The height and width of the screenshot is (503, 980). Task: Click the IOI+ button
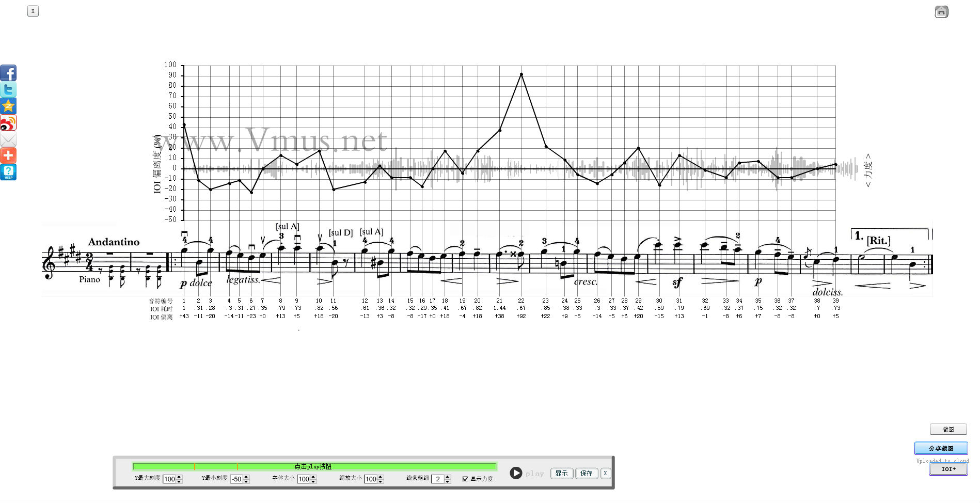point(948,469)
